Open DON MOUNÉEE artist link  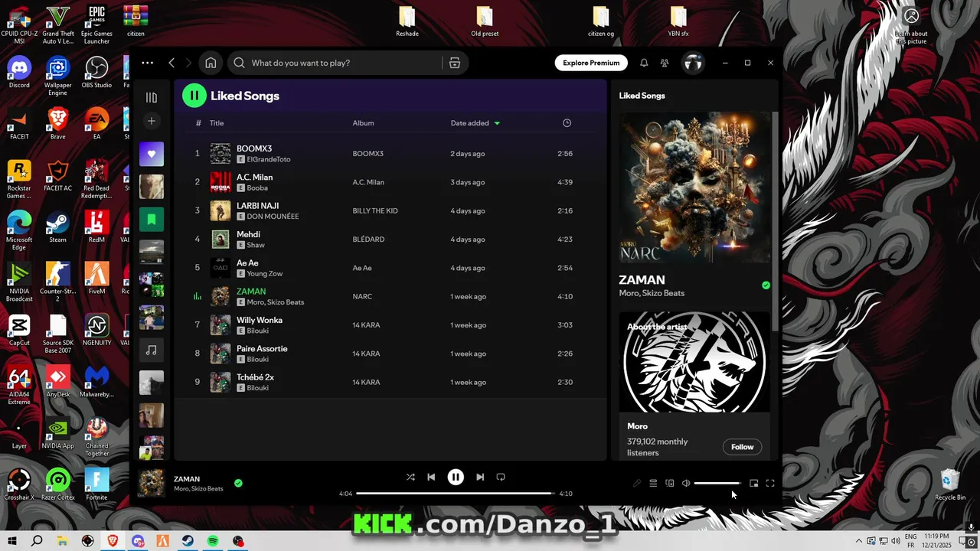click(273, 217)
